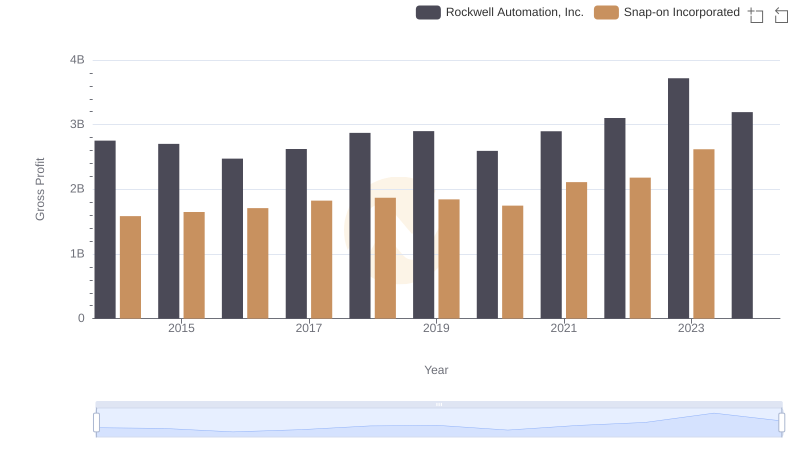Click the Snap-on bar for 2019
Viewport: 800px width, 461px height.
click(449, 259)
